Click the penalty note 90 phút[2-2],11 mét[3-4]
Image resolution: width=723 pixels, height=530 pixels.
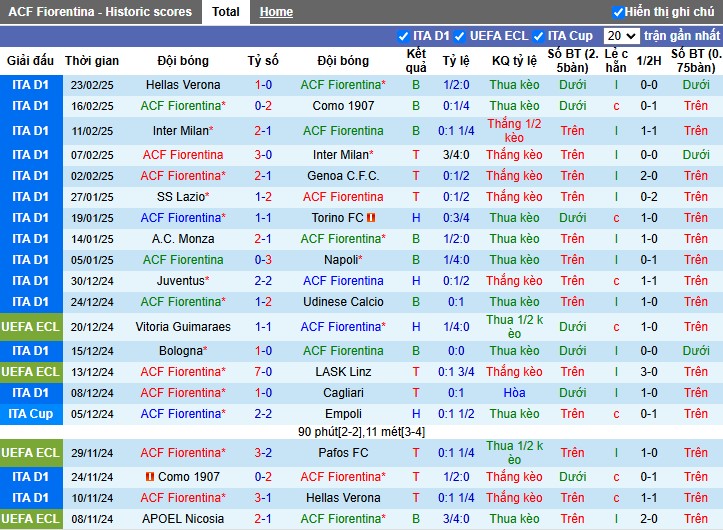pos(362,432)
